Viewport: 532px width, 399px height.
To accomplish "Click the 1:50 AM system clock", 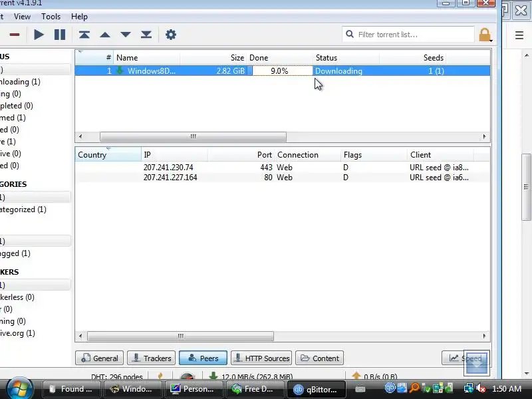I will click(x=507, y=389).
